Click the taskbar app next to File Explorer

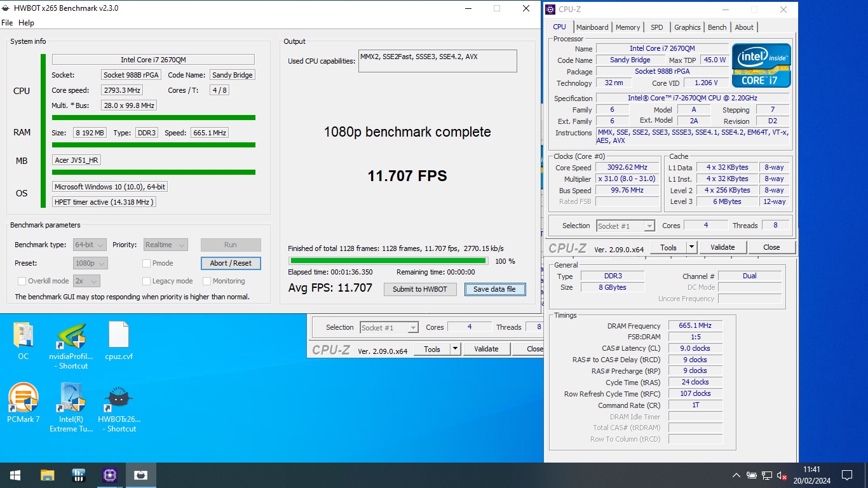78,475
